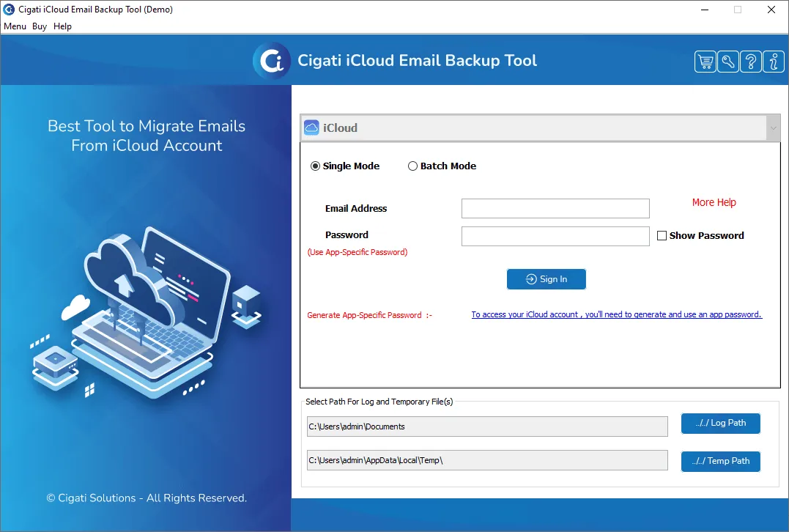Click the iCloud cloud icon in selector
This screenshot has width=789, height=532.
coord(311,128)
